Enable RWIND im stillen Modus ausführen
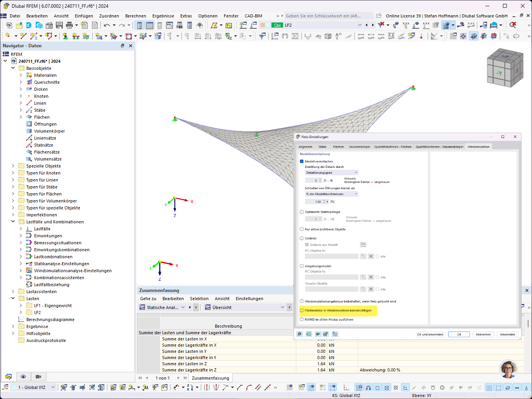 point(302,319)
